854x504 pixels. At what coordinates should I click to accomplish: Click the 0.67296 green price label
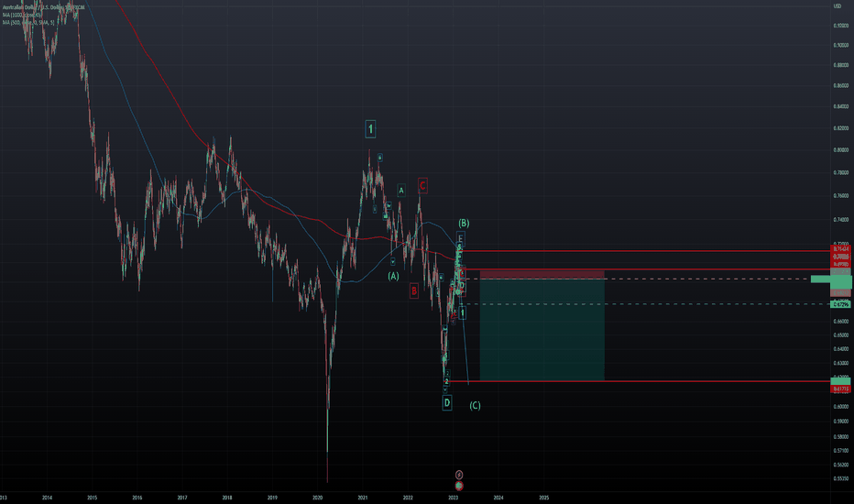tap(841, 304)
